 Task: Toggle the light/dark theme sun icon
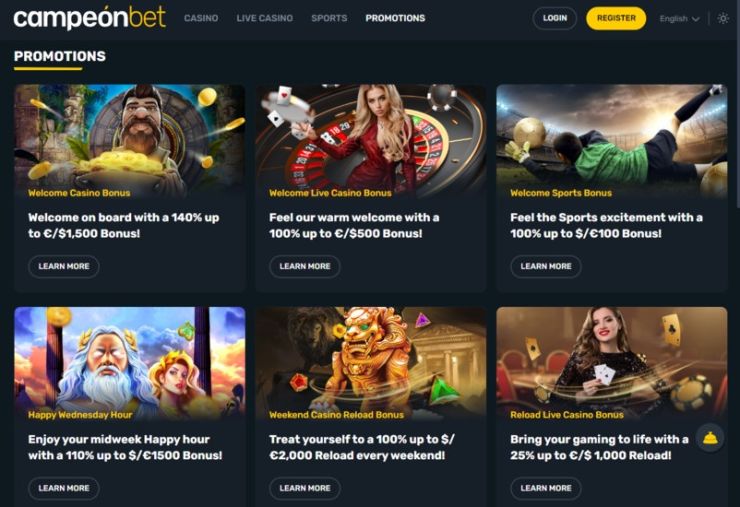coord(723,18)
